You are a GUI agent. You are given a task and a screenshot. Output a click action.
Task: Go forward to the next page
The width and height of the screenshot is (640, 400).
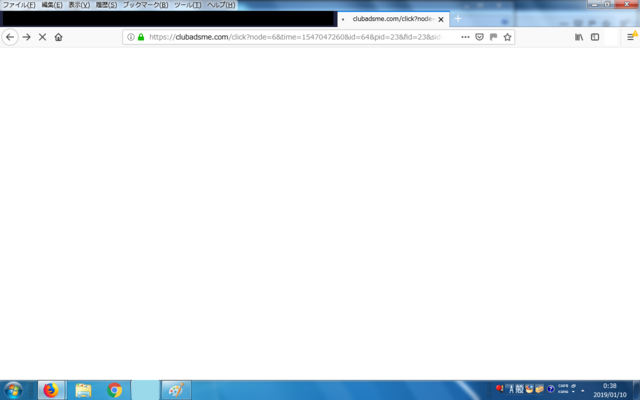coord(27,37)
